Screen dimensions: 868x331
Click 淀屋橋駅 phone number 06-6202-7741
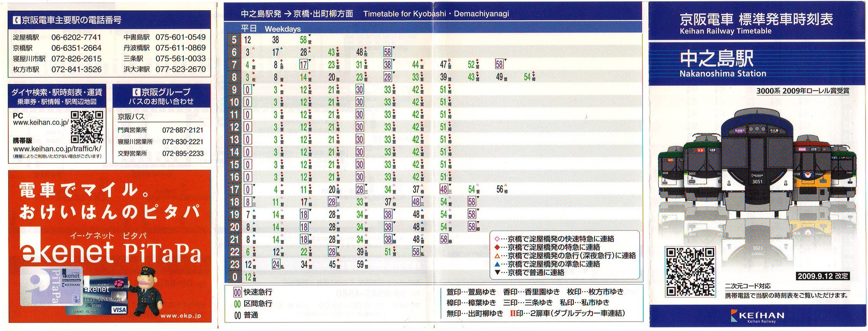[x=76, y=37]
